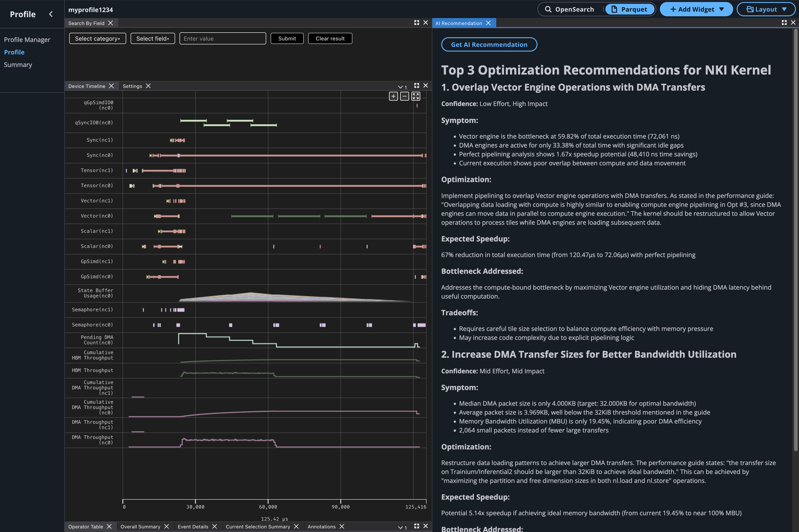Zoom in on the device timeline

393,96
